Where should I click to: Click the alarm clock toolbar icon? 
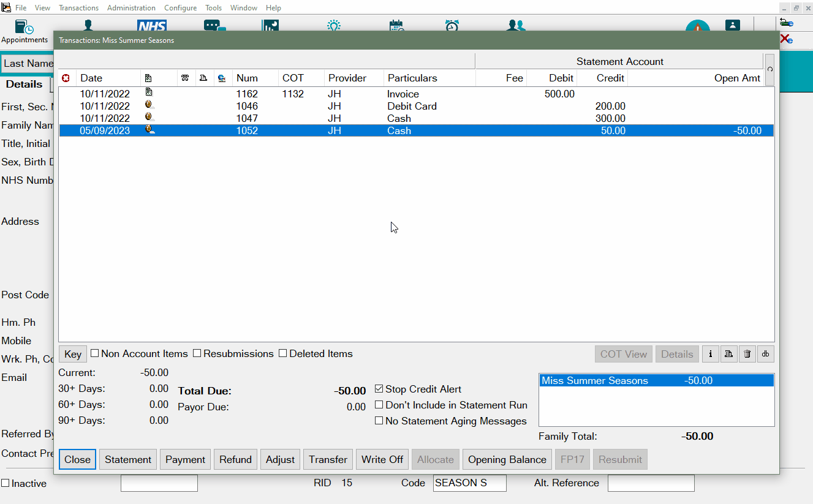452,25
